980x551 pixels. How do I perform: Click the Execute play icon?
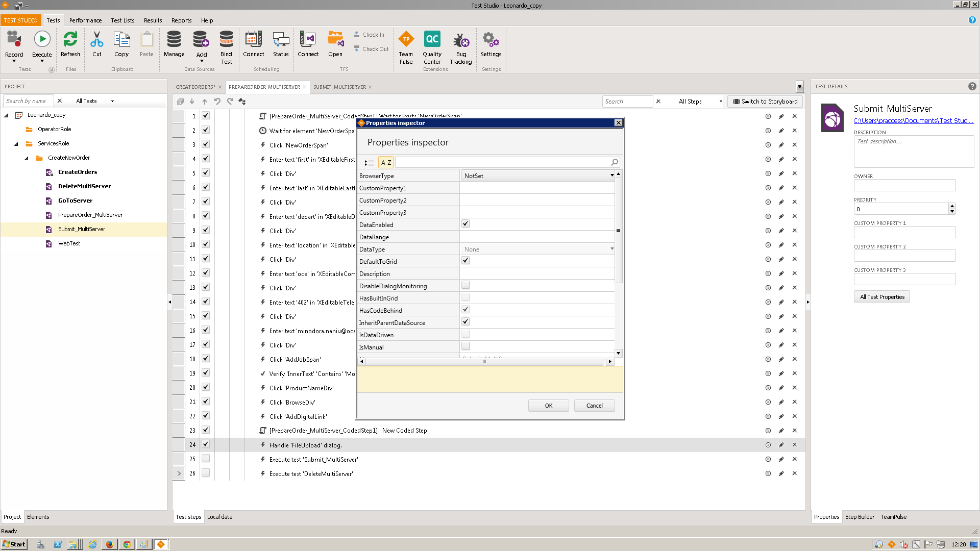tap(42, 40)
